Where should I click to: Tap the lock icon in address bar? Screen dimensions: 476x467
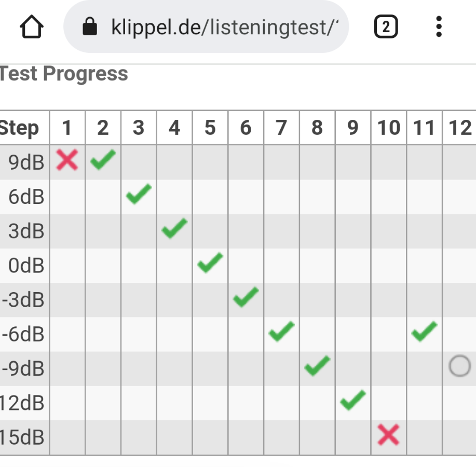pyautogui.click(x=90, y=26)
